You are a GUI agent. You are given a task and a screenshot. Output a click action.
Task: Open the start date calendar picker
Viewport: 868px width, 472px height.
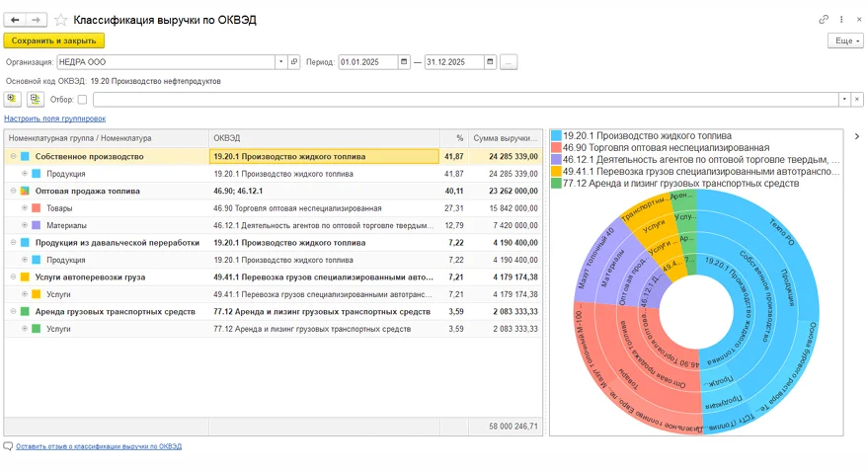click(x=404, y=61)
